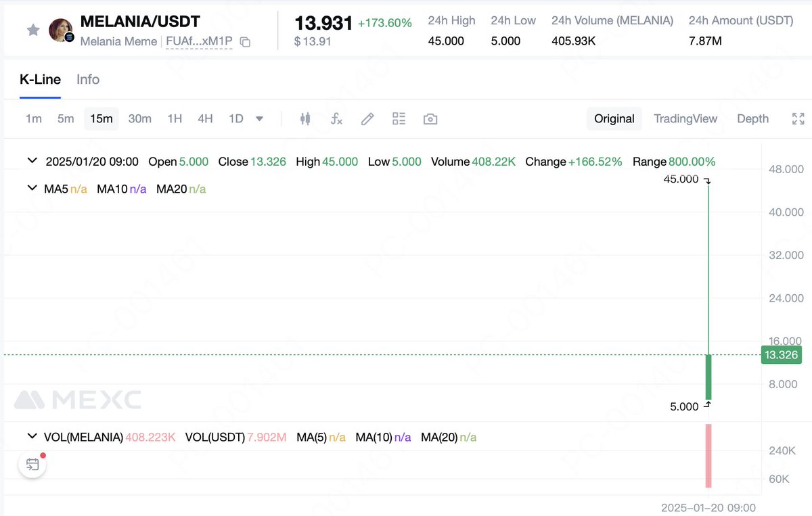The height and width of the screenshot is (516, 812).
Task: Select the 30m timeframe
Action: (140, 119)
